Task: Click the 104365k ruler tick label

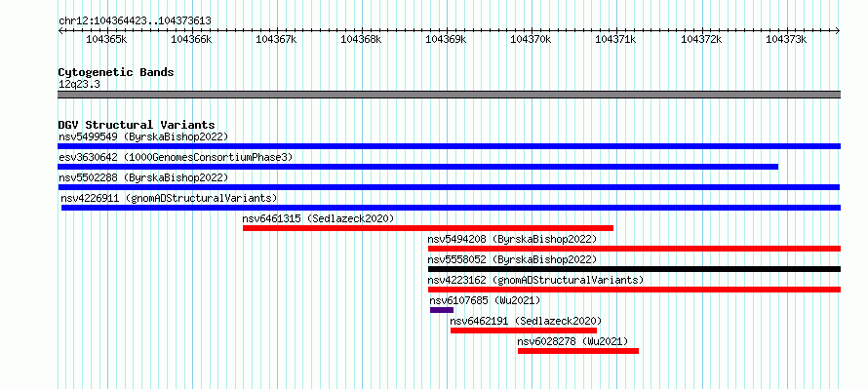Action: pos(106,39)
